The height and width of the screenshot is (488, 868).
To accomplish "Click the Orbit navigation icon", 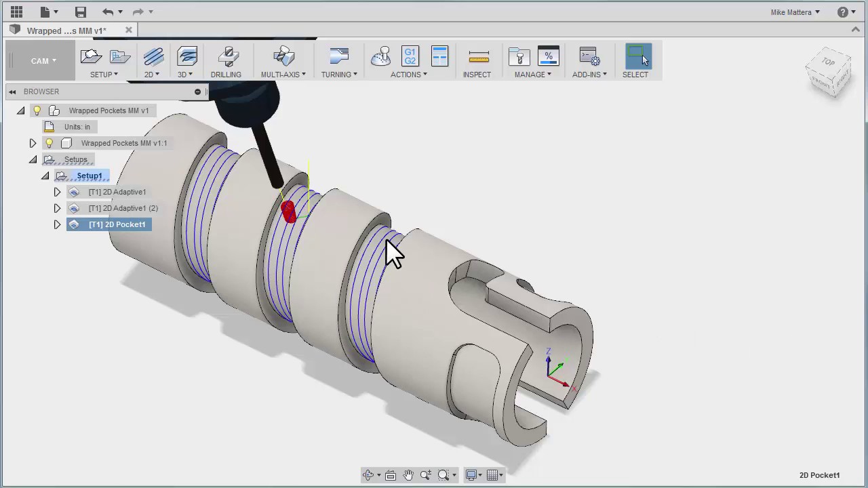I will point(368,475).
